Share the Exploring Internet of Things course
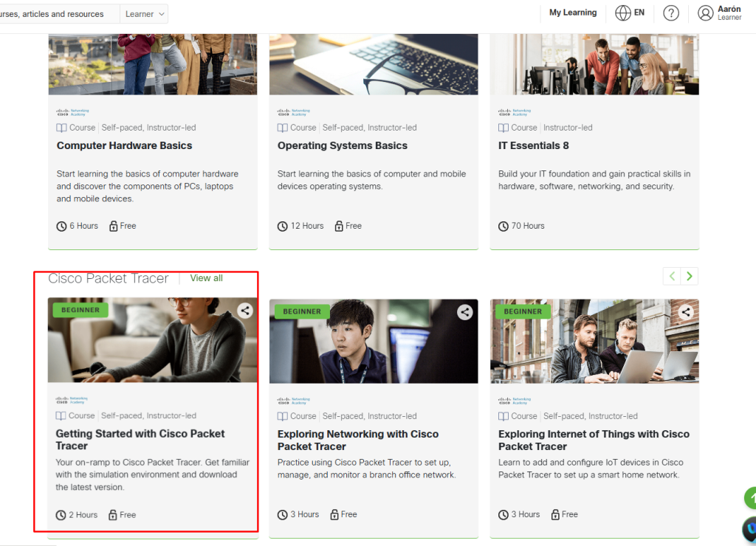 [x=686, y=312]
